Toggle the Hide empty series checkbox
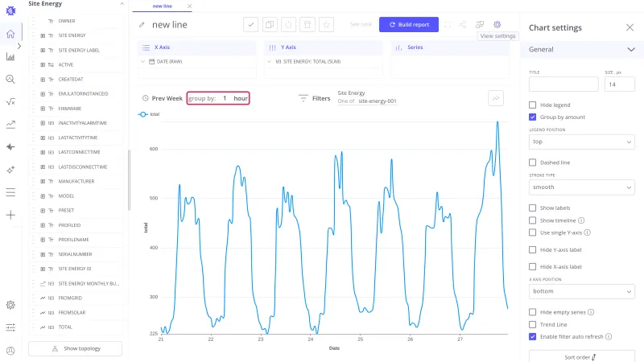Viewport: 644px width, 362px height. (x=533, y=312)
